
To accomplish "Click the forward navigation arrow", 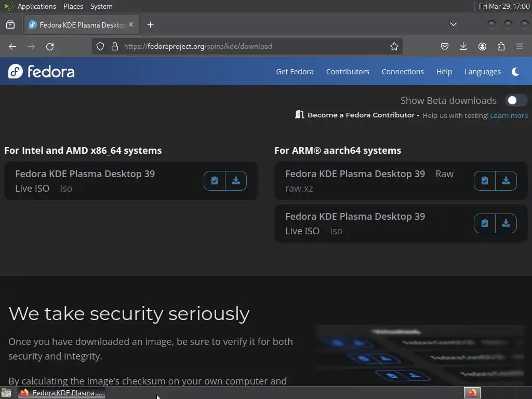I will pyautogui.click(x=31, y=46).
